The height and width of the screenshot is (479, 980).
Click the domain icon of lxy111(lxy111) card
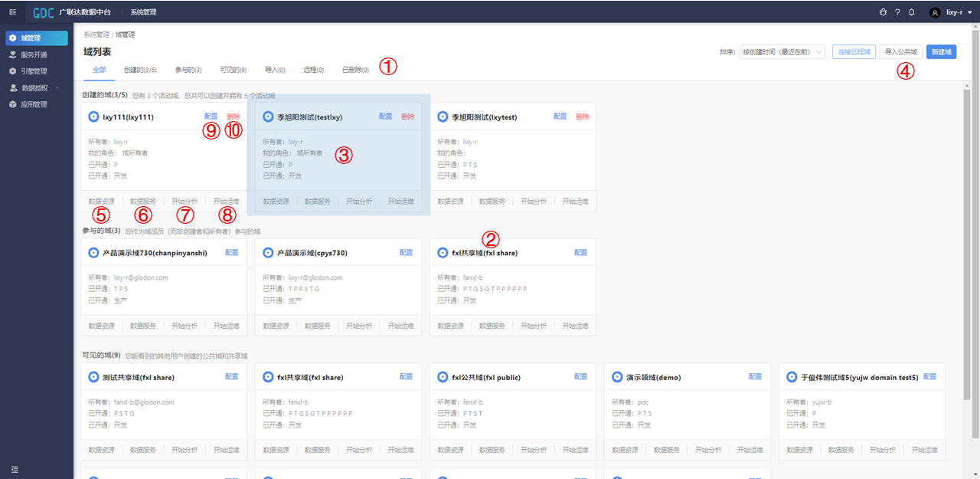coord(93,116)
